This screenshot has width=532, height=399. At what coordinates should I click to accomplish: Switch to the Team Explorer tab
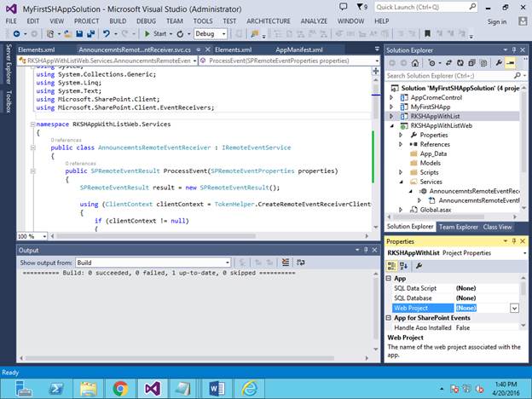459,227
